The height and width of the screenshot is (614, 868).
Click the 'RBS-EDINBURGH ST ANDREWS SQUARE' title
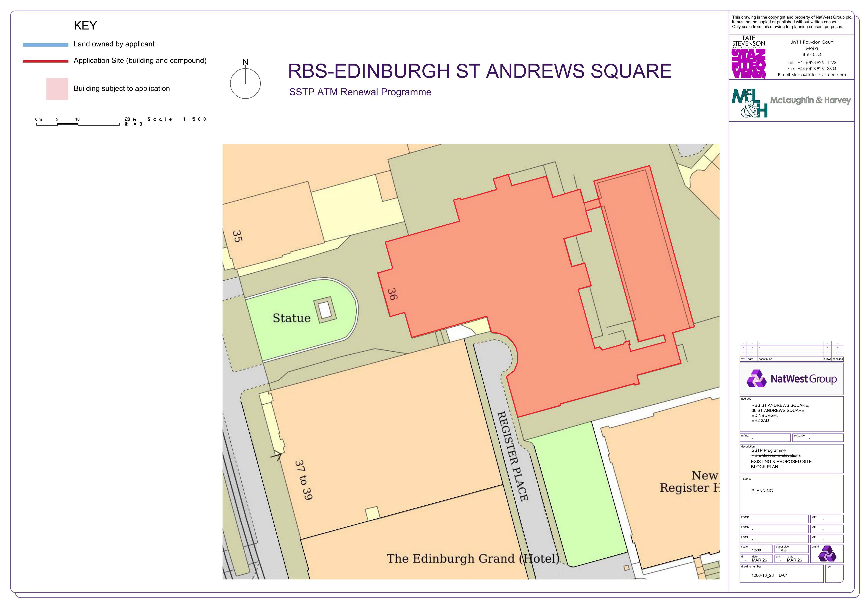(480, 71)
